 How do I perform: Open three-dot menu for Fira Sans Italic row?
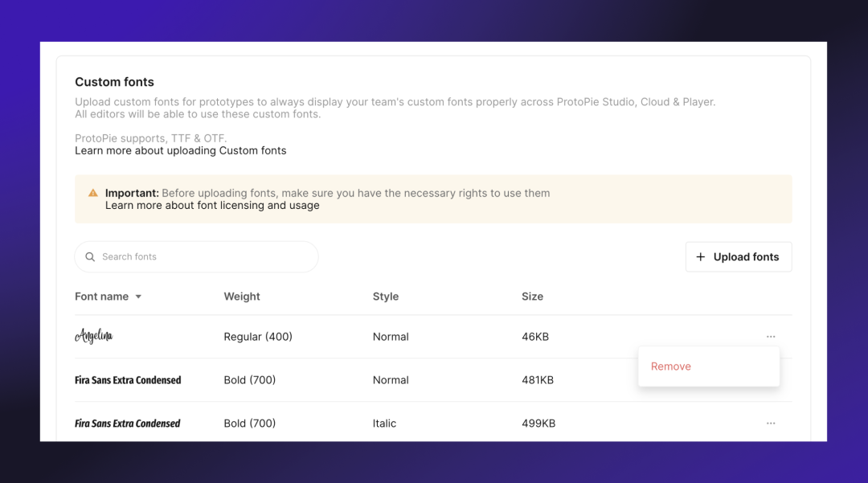point(770,424)
